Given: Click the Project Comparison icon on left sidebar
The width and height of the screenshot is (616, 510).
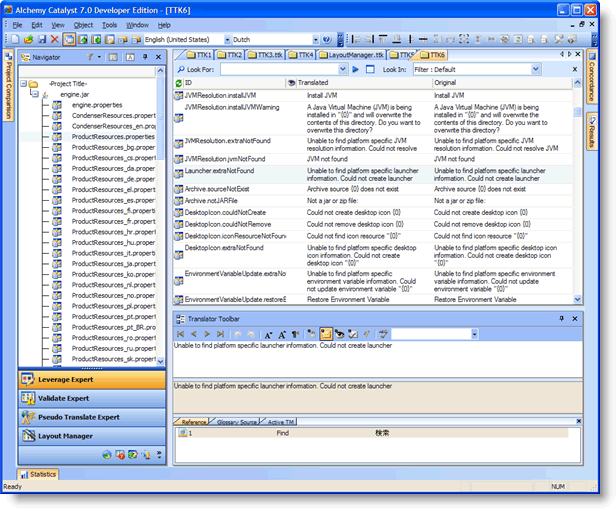Looking at the screenshot, I should (x=8, y=57).
